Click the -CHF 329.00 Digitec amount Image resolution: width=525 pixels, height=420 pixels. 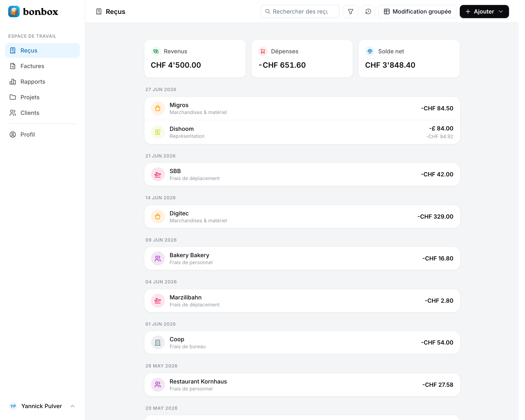435,216
